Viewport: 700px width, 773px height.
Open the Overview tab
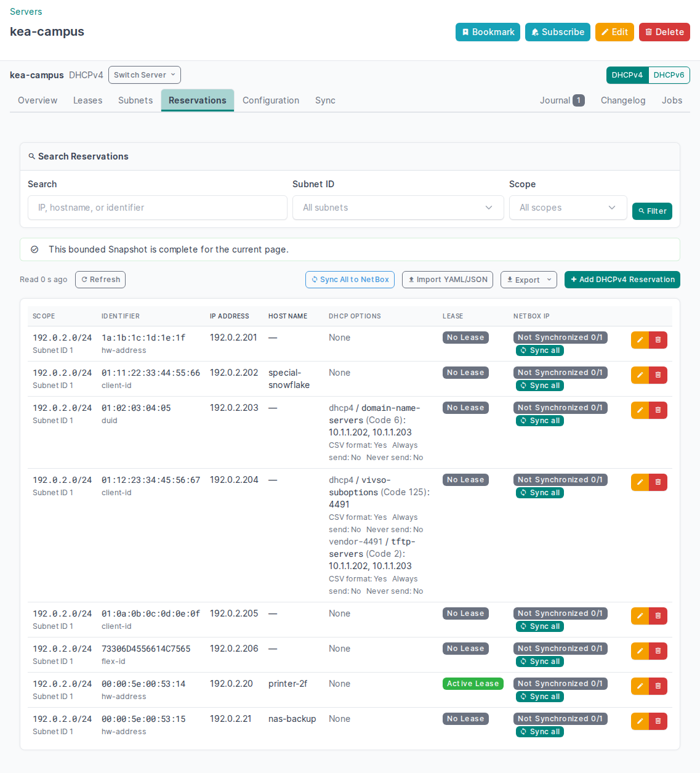(38, 100)
